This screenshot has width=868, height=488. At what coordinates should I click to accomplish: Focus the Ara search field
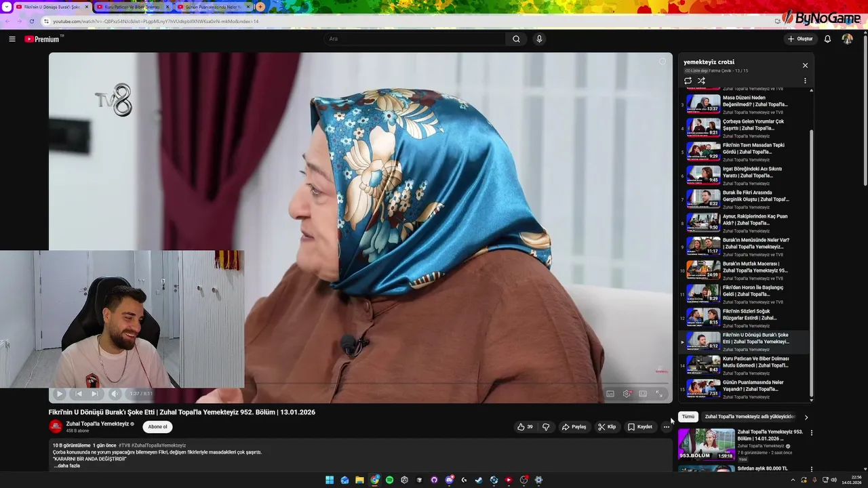(415, 39)
